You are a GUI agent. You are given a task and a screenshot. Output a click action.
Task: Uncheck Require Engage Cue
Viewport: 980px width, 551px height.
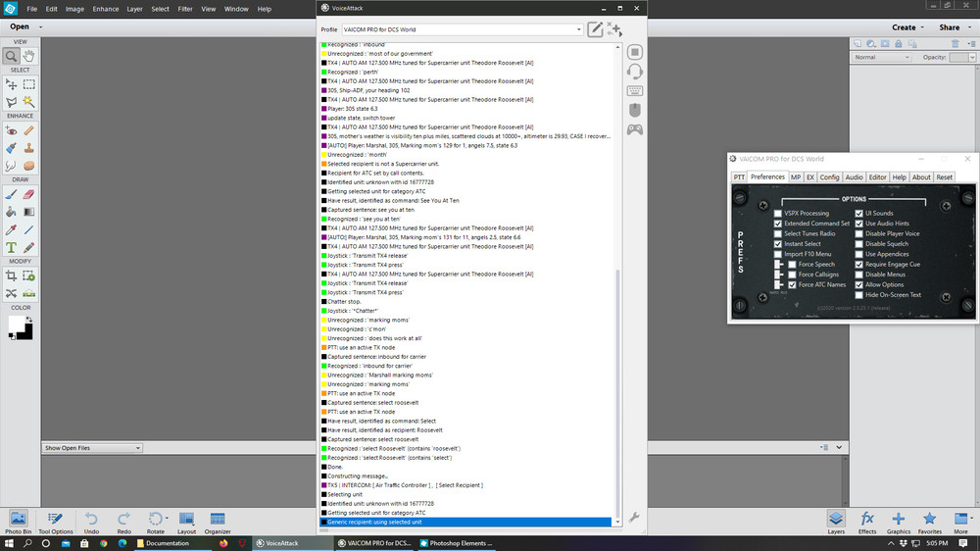858,265
